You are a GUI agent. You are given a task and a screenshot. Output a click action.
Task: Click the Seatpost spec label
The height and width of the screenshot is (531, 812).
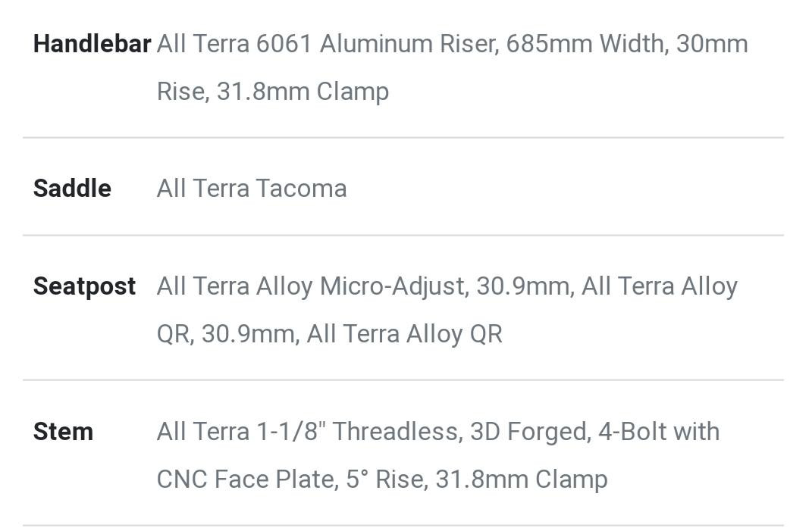[84, 286]
